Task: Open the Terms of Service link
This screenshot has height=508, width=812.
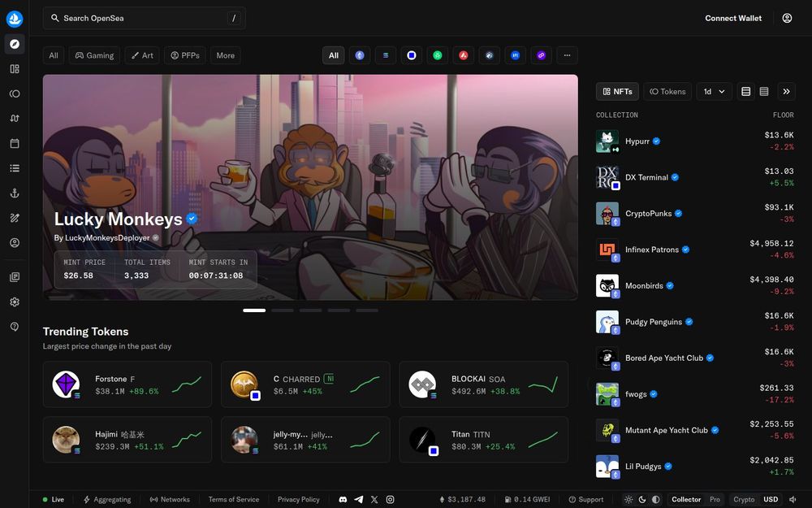Action: click(234, 500)
